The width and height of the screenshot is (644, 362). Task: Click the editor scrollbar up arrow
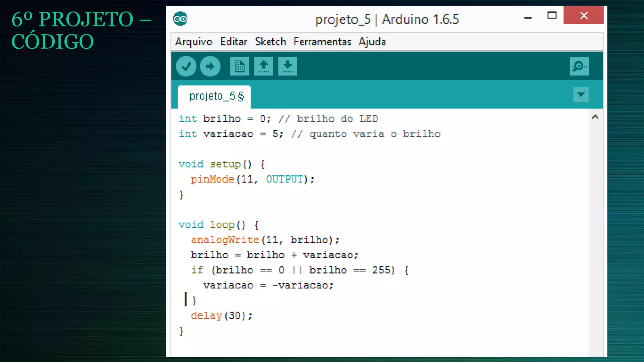click(595, 117)
